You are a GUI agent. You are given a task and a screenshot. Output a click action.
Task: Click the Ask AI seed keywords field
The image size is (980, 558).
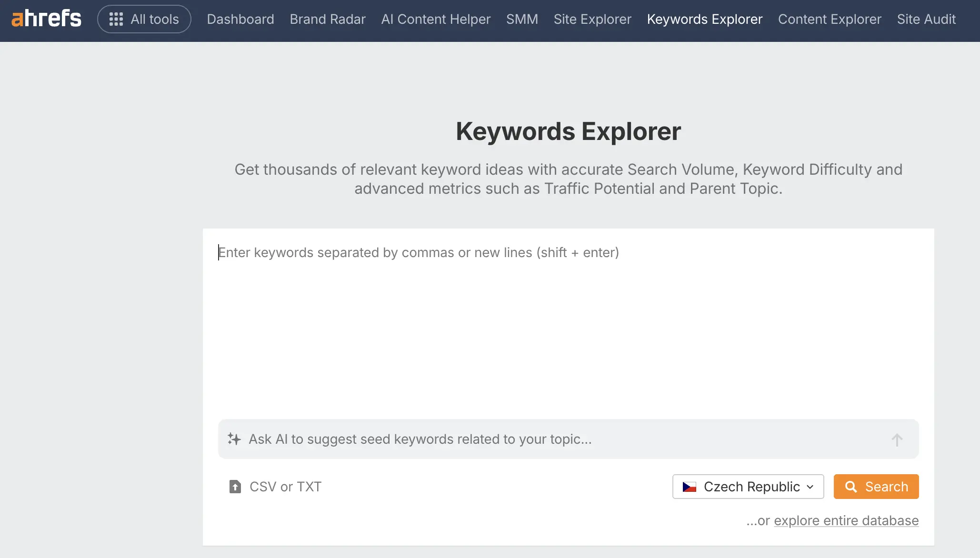click(x=568, y=439)
